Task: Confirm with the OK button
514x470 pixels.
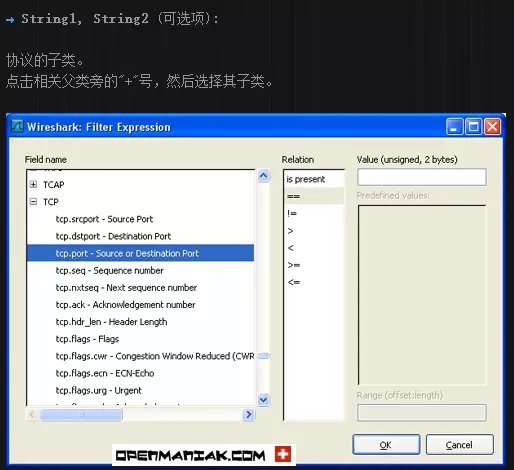Action: click(x=386, y=445)
